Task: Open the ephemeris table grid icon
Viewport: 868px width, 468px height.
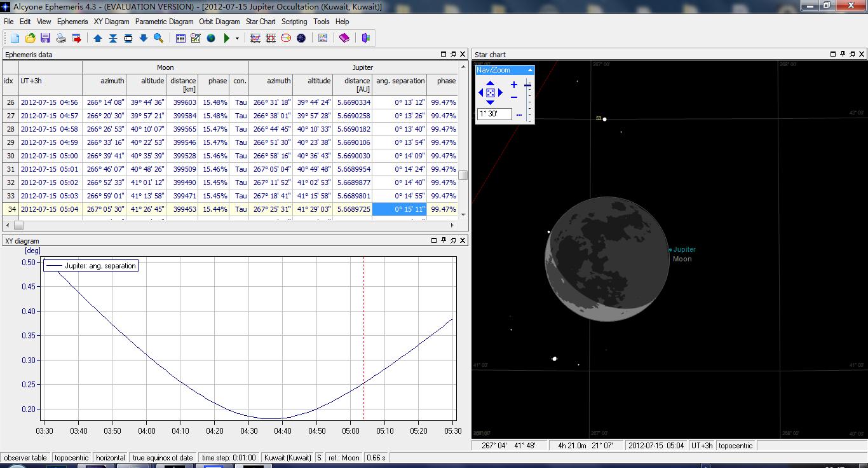Action: coord(180,38)
